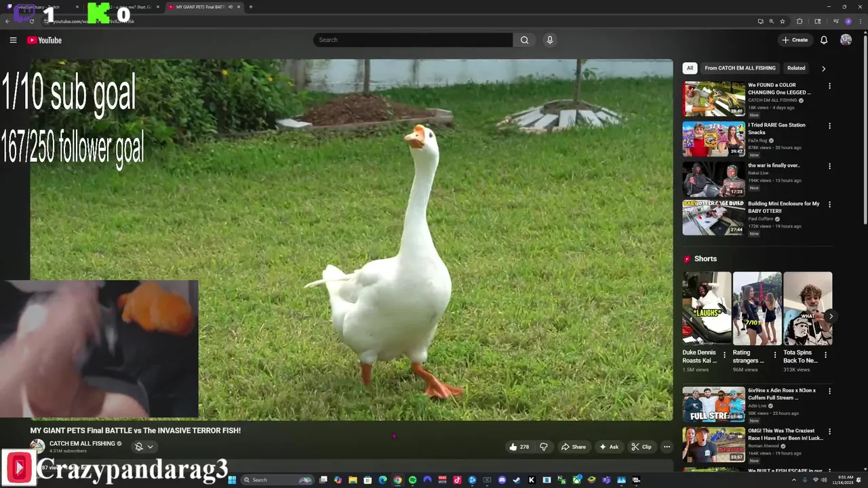Open the Windows Start menu
868x488 pixels.
pos(232,480)
